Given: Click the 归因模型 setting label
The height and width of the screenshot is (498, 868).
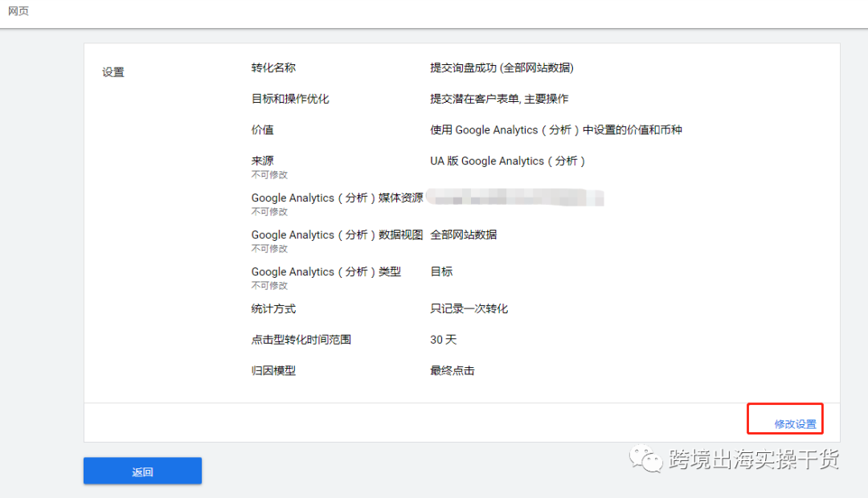Looking at the screenshot, I should click(273, 370).
